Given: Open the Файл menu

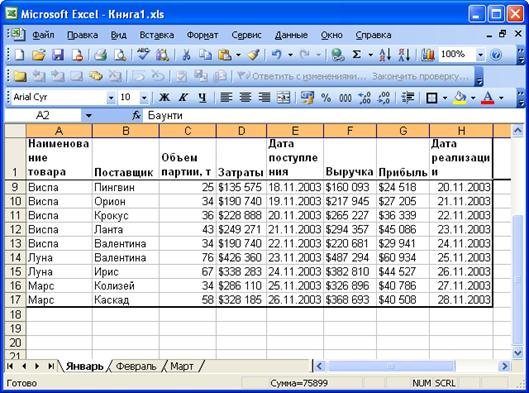Looking at the screenshot, I should 43,35.
